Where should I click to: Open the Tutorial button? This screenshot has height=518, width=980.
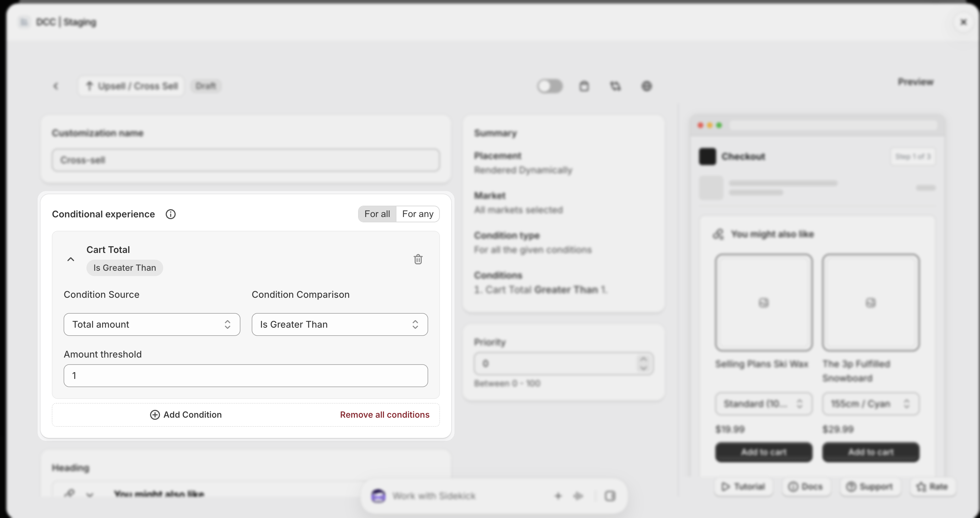[743, 486]
